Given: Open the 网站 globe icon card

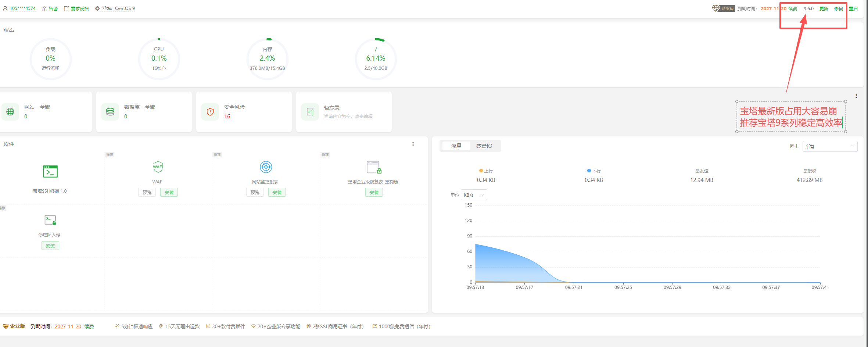Looking at the screenshot, I should point(10,112).
